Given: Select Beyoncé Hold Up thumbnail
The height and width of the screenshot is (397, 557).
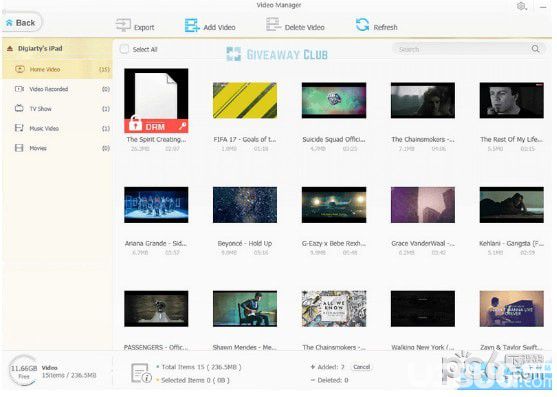Looking at the screenshot, I should pos(245,205).
